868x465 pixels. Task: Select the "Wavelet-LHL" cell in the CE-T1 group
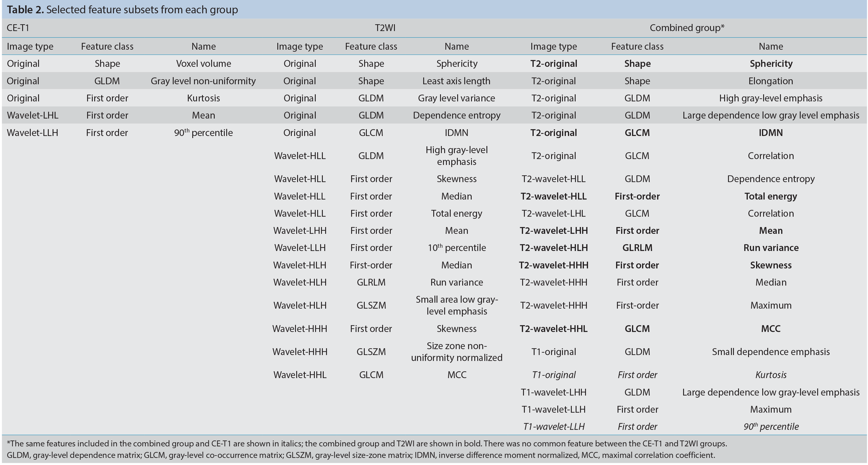point(32,115)
